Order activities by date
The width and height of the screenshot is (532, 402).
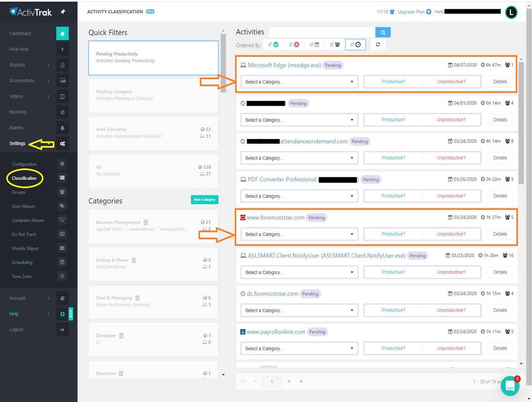[x=315, y=45]
